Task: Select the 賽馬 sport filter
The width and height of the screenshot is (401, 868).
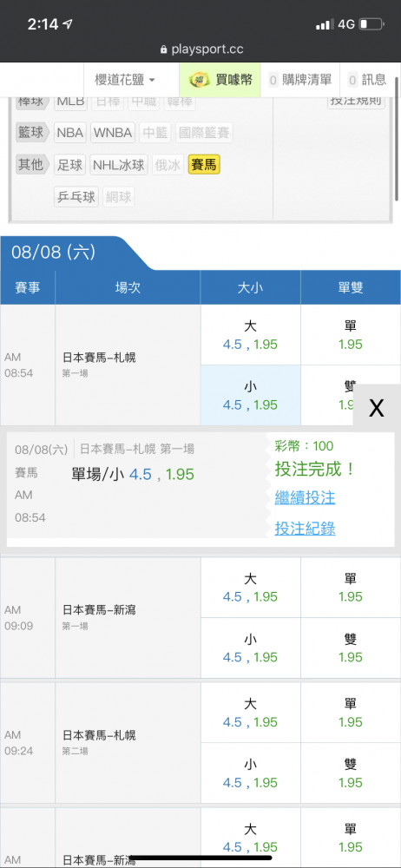Action: (204, 165)
